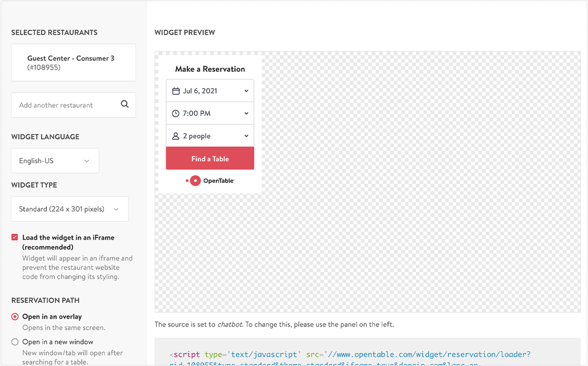Open the 7:00 PM time dropdown
Image resolution: width=588 pixels, height=366 pixels.
210,113
